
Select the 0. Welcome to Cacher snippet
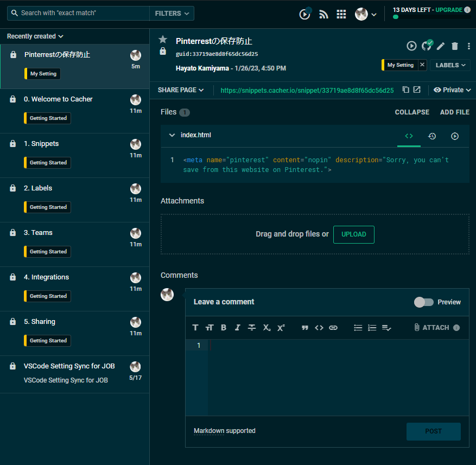[75, 111]
